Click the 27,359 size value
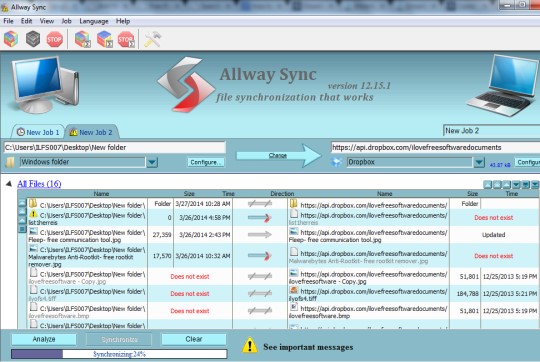 162,235
